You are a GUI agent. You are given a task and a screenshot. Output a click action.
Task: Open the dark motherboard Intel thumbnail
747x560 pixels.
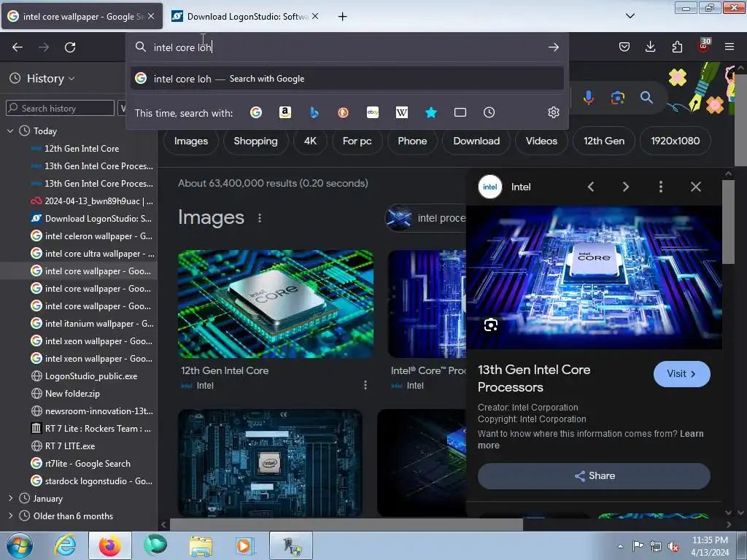point(270,462)
